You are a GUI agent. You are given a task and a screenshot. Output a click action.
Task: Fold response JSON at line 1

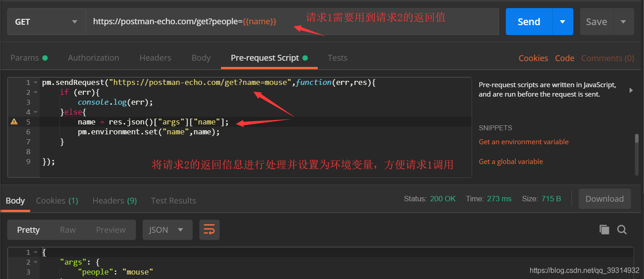35,252
